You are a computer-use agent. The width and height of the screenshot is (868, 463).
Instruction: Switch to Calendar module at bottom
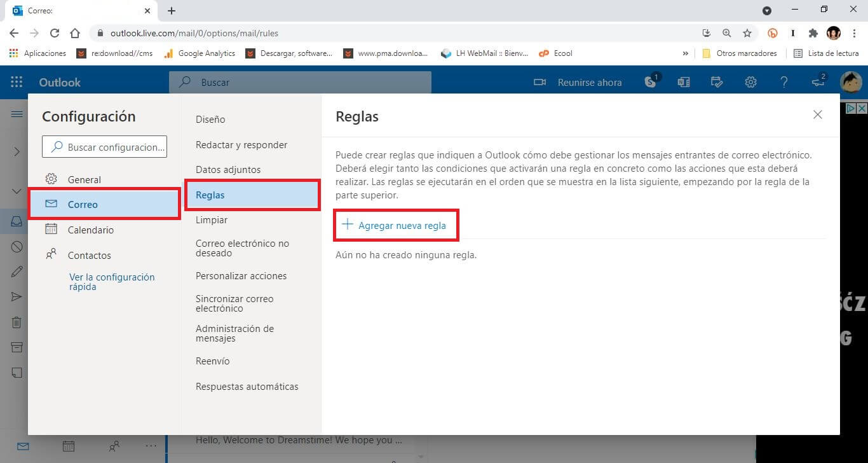[x=69, y=446]
